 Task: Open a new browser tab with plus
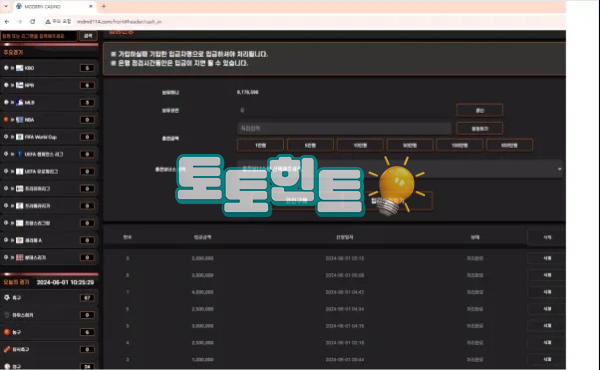click(x=104, y=6)
